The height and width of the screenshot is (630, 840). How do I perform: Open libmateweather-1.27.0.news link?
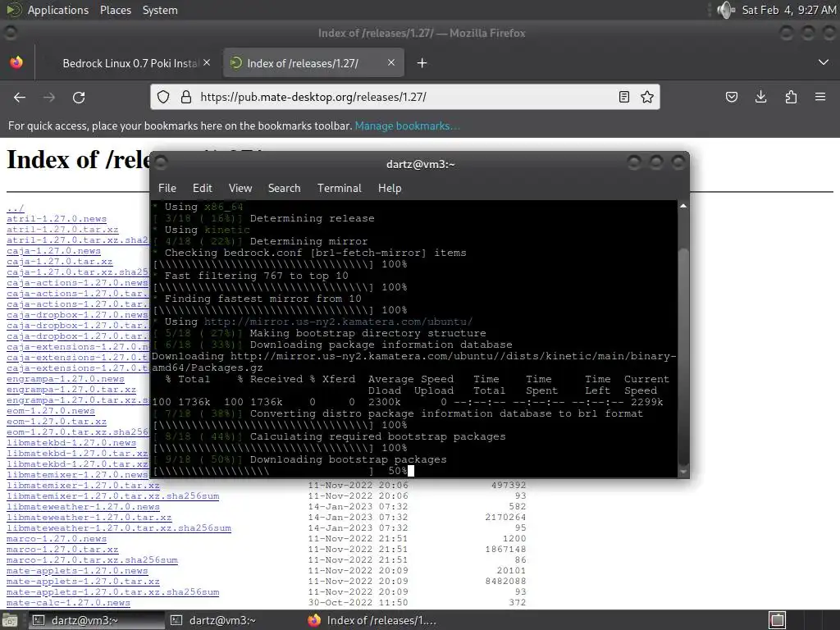[x=83, y=507]
